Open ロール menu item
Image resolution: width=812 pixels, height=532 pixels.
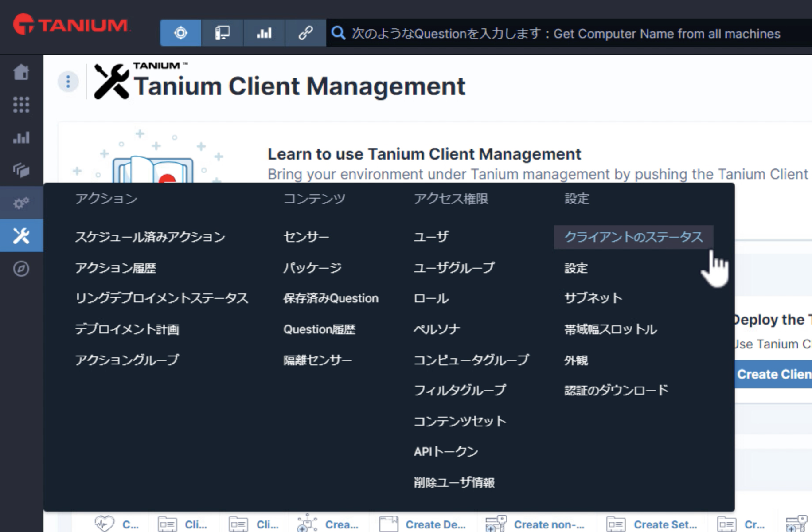(x=431, y=298)
